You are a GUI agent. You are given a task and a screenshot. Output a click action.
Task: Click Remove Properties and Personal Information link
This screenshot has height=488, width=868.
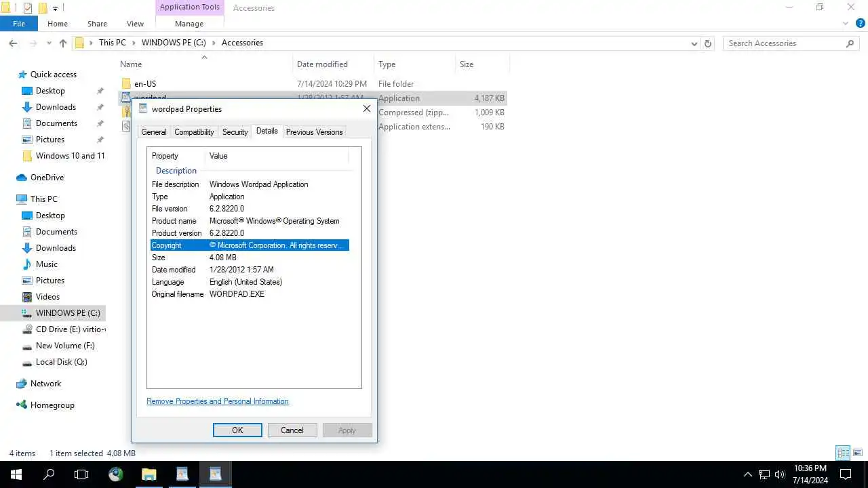click(x=218, y=401)
